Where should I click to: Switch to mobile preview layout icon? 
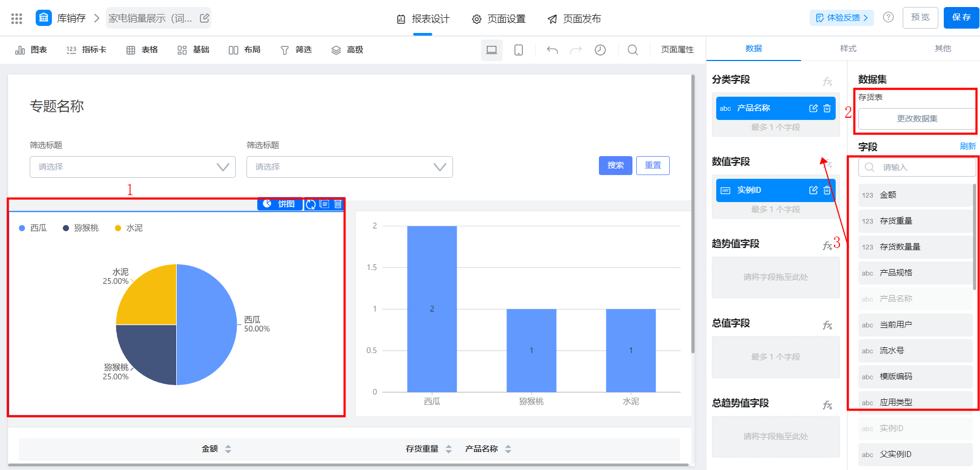click(x=518, y=50)
